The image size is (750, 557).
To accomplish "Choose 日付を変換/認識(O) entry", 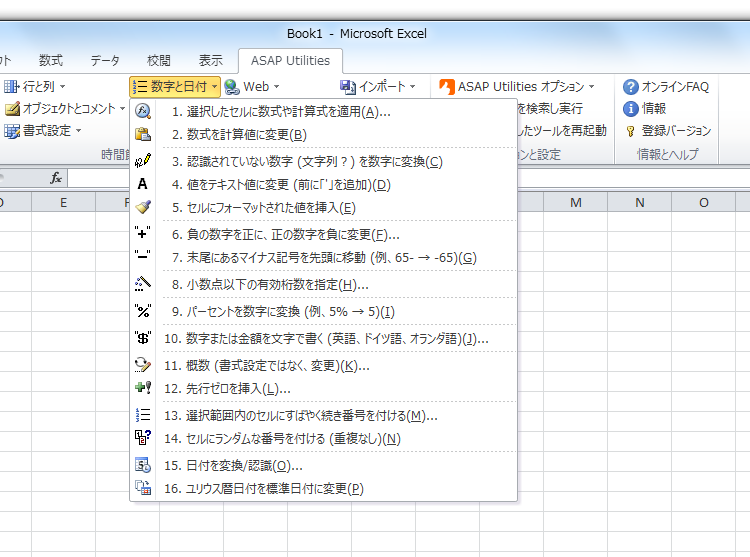I will (x=323, y=466).
